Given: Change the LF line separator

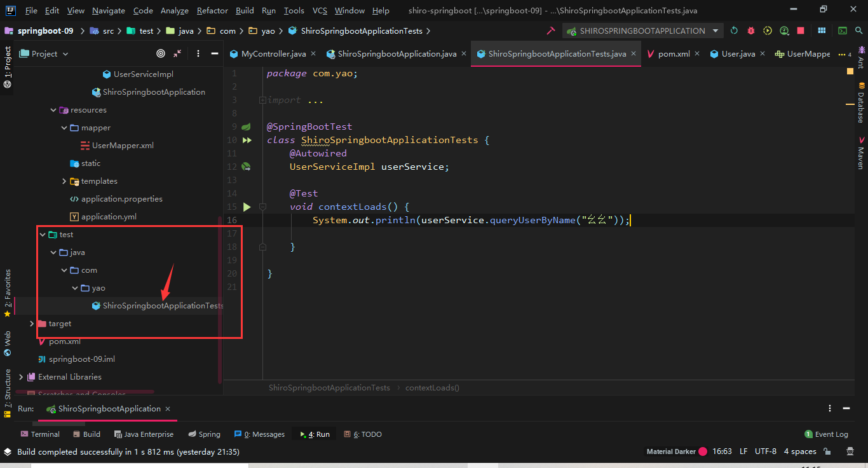Looking at the screenshot, I should [x=743, y=451].
